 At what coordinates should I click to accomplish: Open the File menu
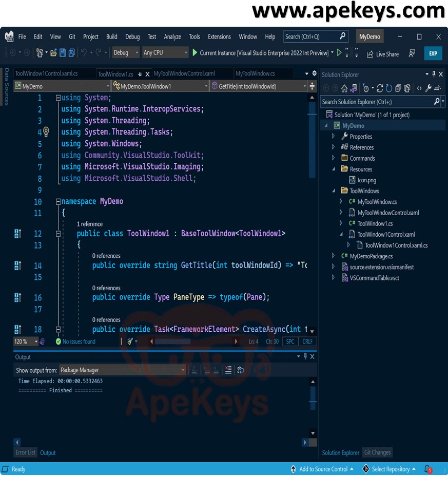[x=22, y=36]
